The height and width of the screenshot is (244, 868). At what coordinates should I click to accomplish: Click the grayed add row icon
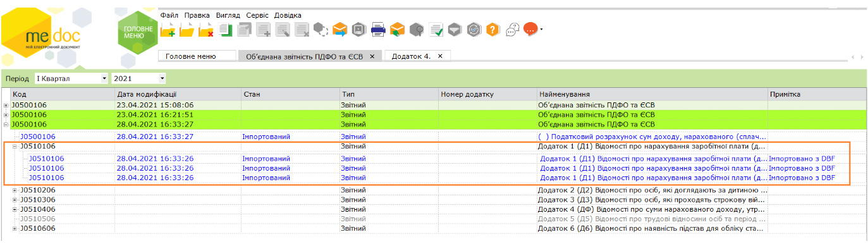pyautogui.click(x=264, y=29)
